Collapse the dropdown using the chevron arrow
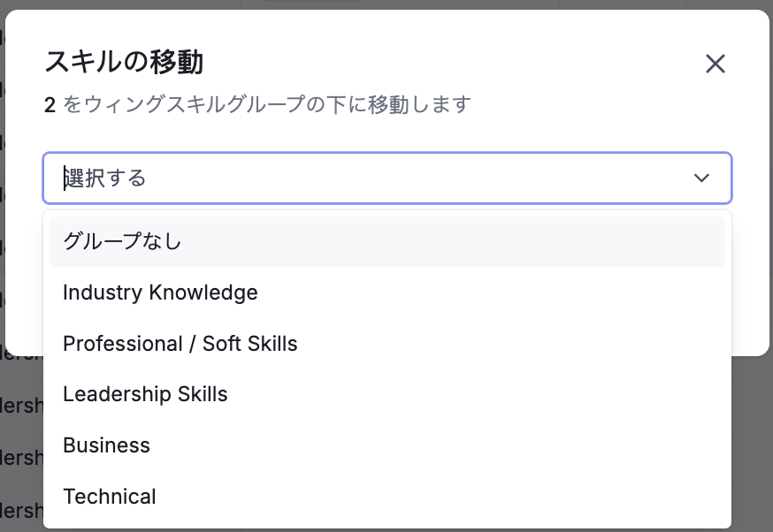 tap(701, 179)
